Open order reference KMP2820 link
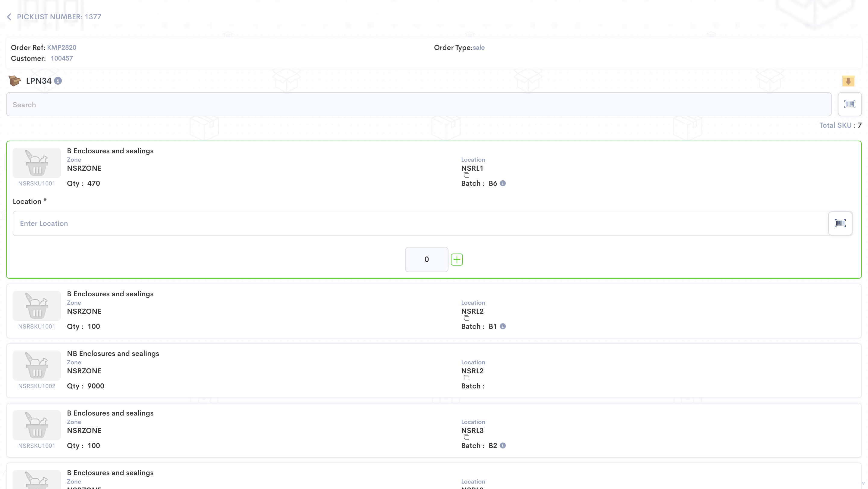 pyautogui.click(x=62, y=48)
